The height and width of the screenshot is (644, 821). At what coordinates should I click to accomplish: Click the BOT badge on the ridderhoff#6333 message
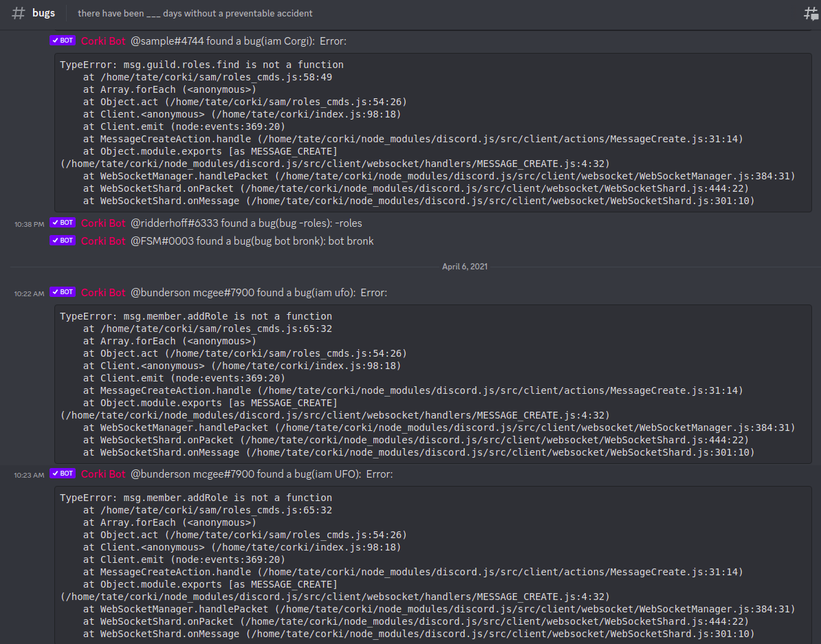tap(63, 223)
